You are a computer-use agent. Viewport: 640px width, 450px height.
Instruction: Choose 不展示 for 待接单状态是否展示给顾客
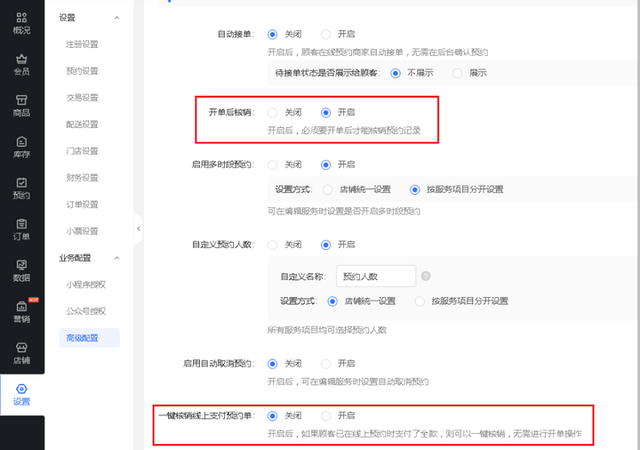point(395,73)
